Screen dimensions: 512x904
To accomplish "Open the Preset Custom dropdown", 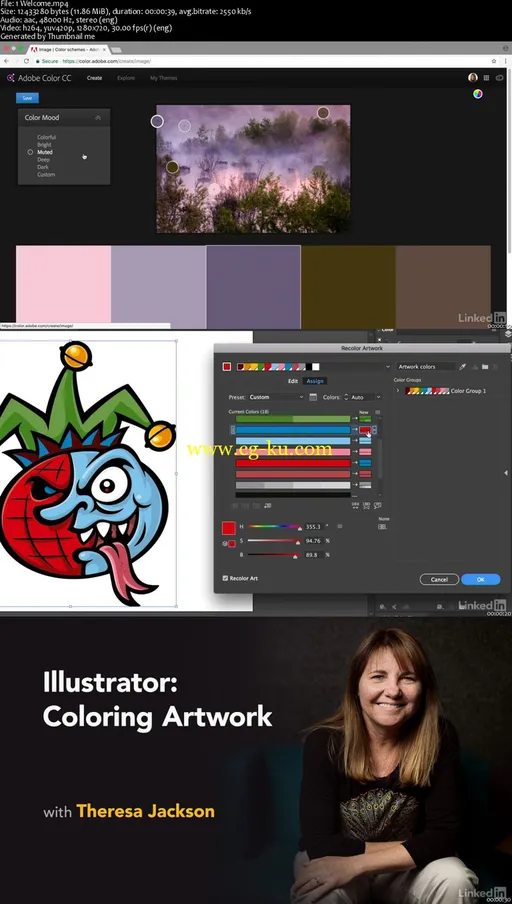I will pyautogui.click(x=276, y=397).
